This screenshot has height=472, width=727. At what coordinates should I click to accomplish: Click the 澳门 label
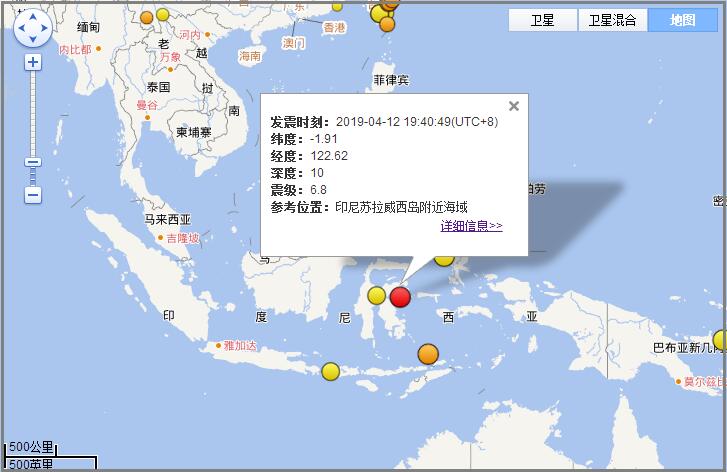(x=294, y=43)
